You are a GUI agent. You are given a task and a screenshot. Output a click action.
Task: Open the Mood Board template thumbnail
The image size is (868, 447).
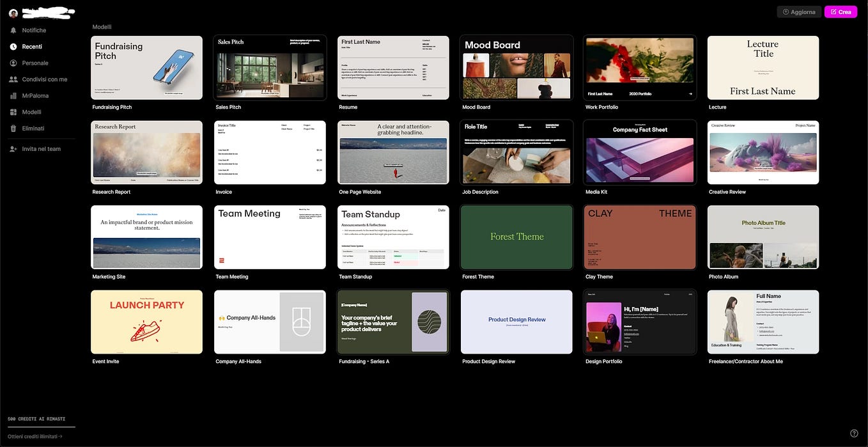coord(517,68)
